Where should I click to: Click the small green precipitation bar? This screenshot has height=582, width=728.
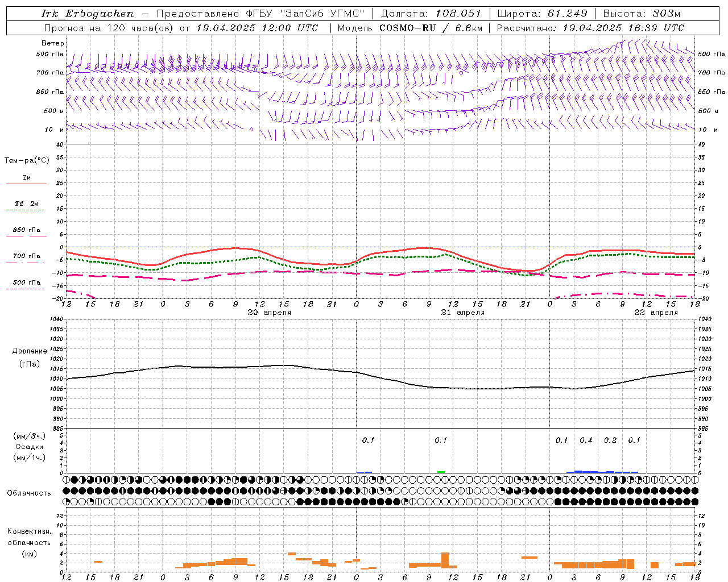pos(441,472)
